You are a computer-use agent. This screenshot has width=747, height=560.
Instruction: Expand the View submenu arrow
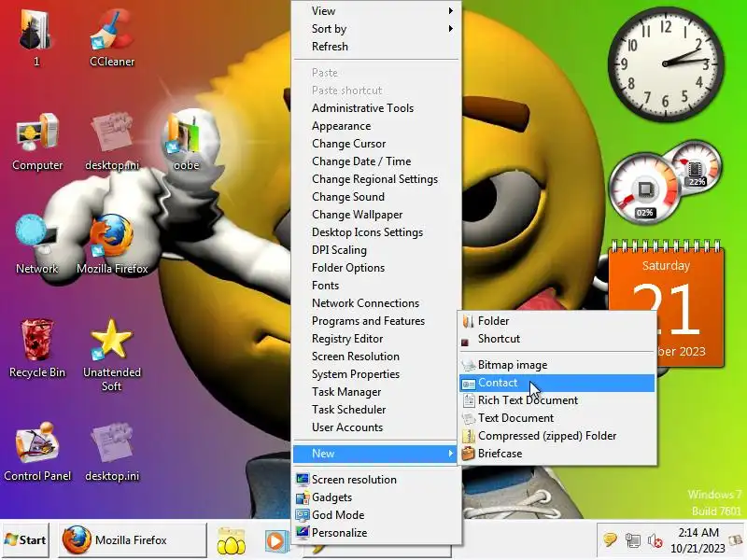pos(451,10)
